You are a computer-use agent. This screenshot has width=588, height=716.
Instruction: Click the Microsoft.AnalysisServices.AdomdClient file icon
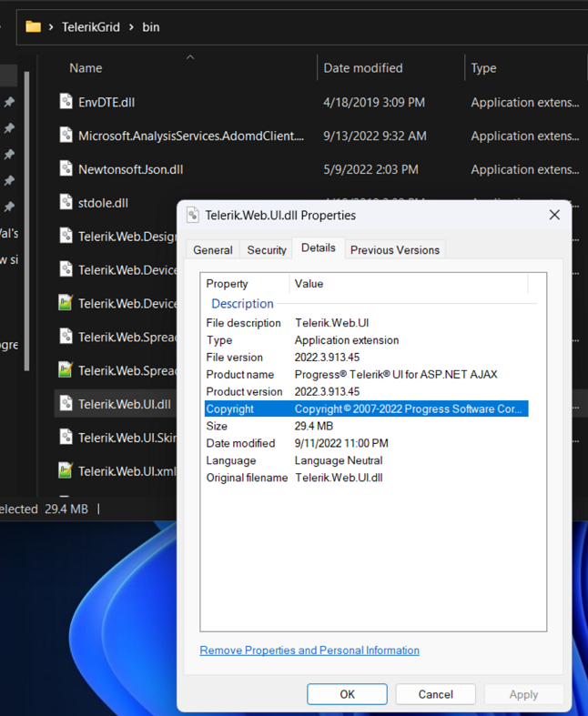tap(66, 136)
